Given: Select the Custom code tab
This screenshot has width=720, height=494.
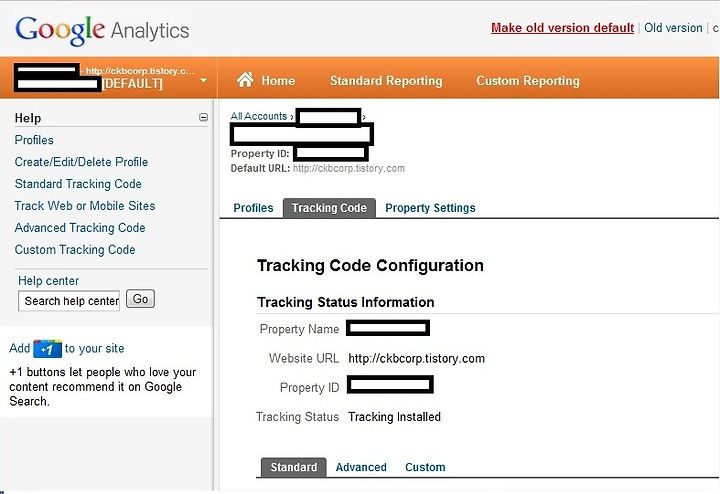Looking at the screenshot, I should click(425, 467).
